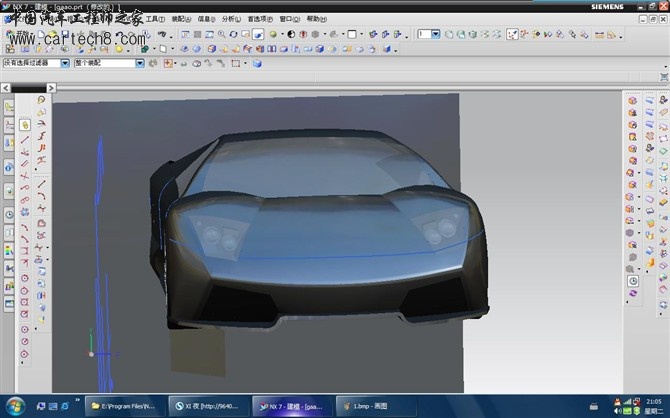Open the 分析(L) menu

(x=231, y=19)
